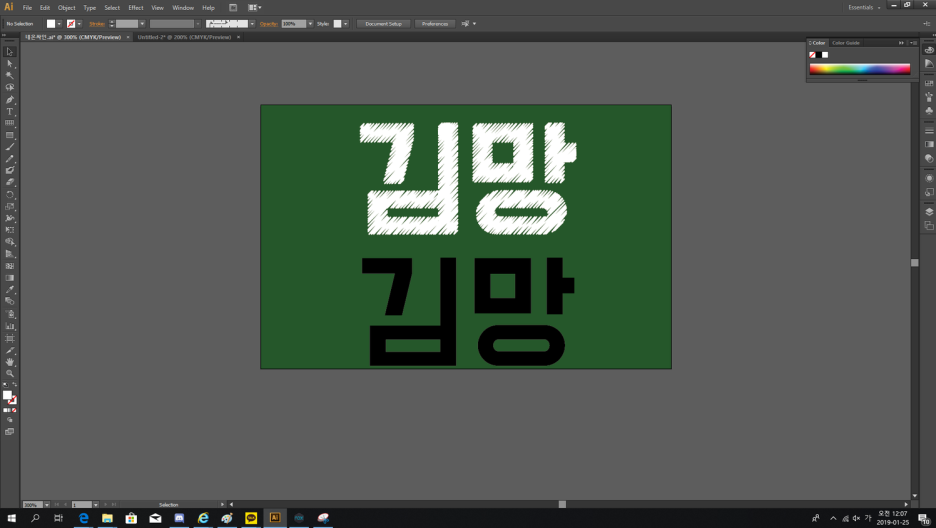Screen dimensions: 936x528
Task: Click the Document Setup button
Action: 383,23
